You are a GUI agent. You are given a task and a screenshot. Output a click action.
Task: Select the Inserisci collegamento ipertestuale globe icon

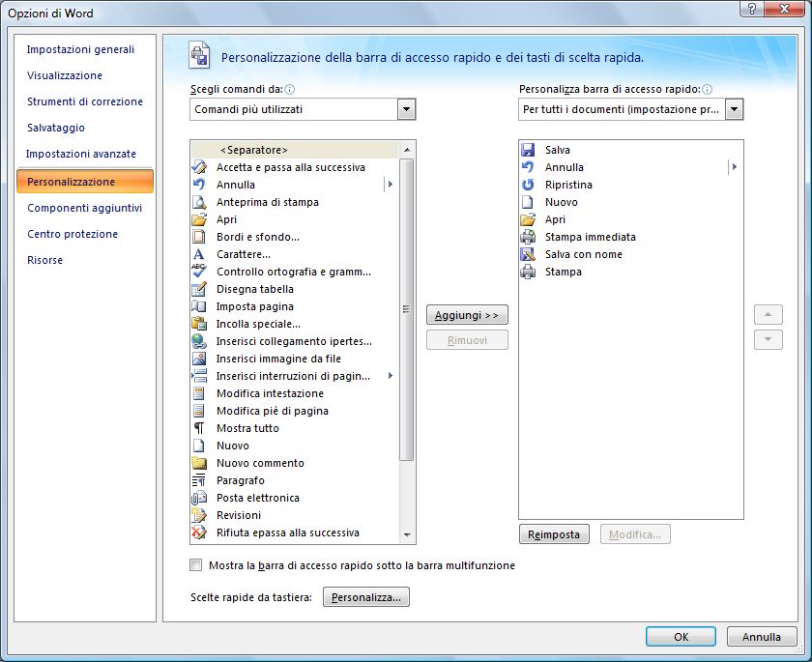point(199,341)
